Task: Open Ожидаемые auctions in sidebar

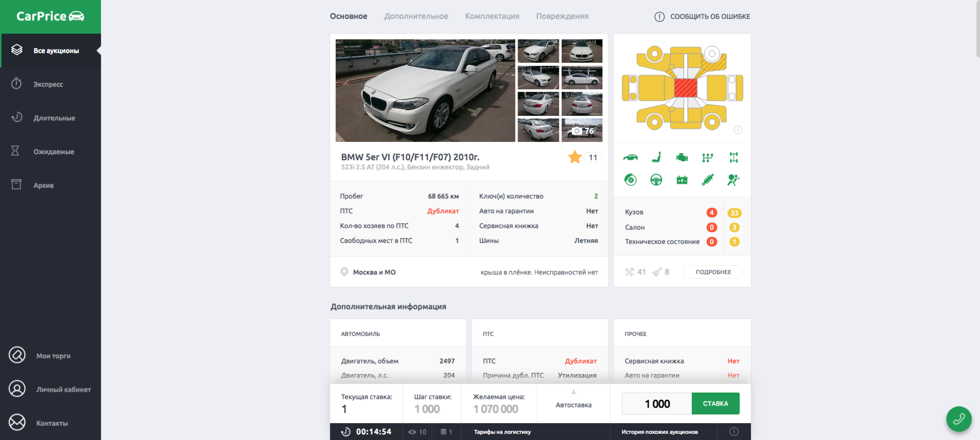Action: tap(51, 152)
